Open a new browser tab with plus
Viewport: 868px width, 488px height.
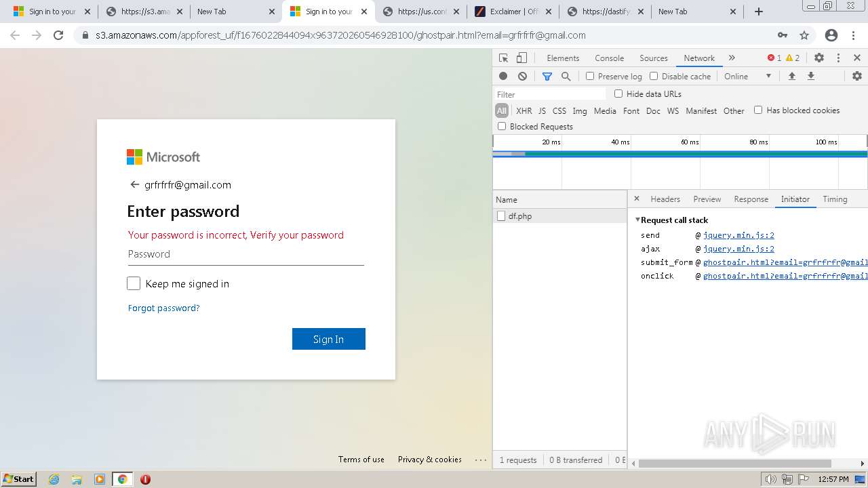tap(759, 12)
